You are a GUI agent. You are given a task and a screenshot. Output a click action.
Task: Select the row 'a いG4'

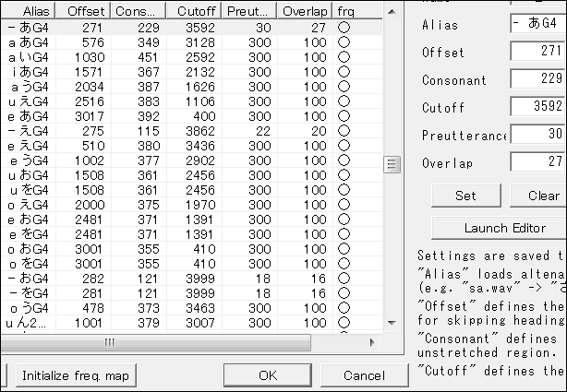(x=191, y=57)
